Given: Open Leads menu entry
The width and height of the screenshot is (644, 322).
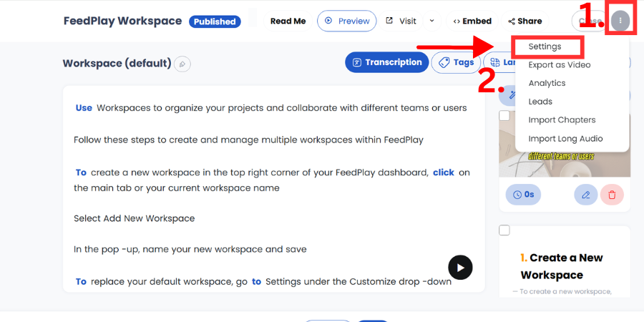Looking at the screenshot, I should [x=540, y=102].
